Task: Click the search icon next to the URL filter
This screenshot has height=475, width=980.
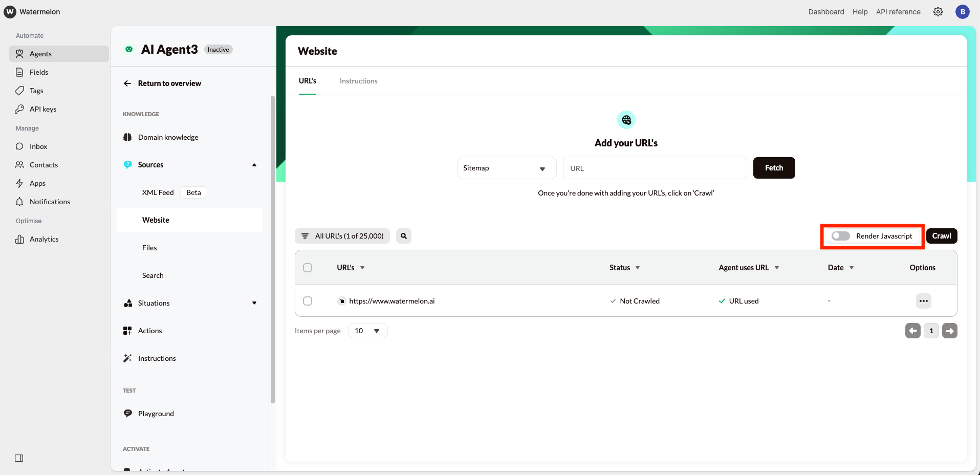Action: coord(403,235)
